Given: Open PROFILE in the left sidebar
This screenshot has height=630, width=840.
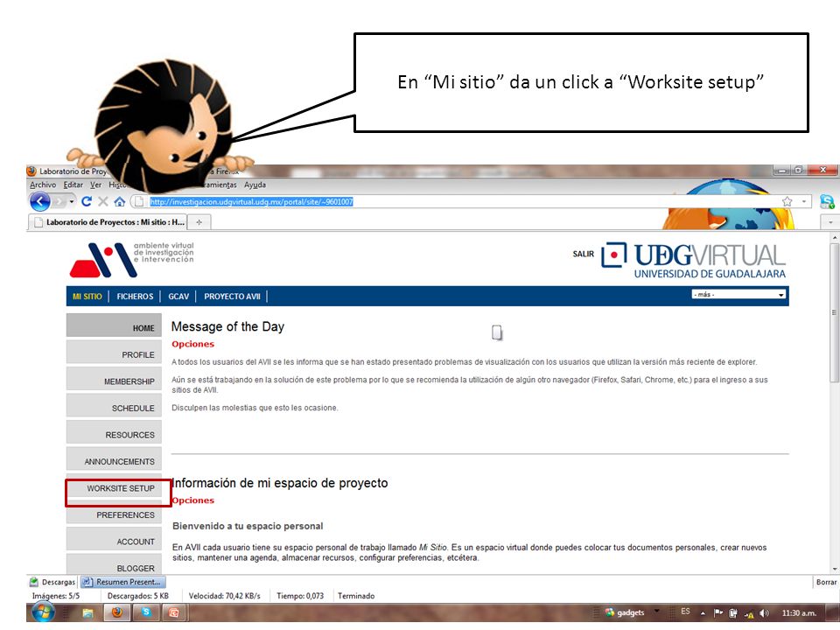Looking at the screenshot, I should pyautogui.click(x=114, y=352).
